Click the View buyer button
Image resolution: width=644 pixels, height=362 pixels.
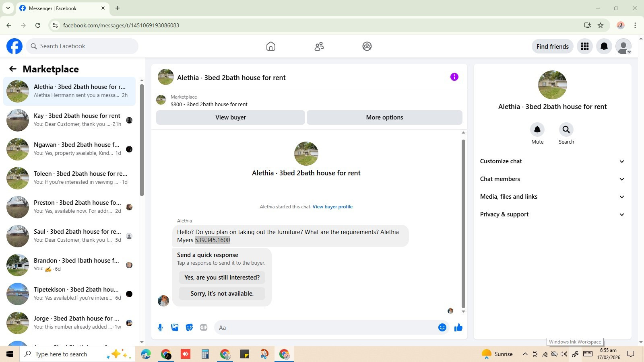pyautogui.click(x=231, y=117)
